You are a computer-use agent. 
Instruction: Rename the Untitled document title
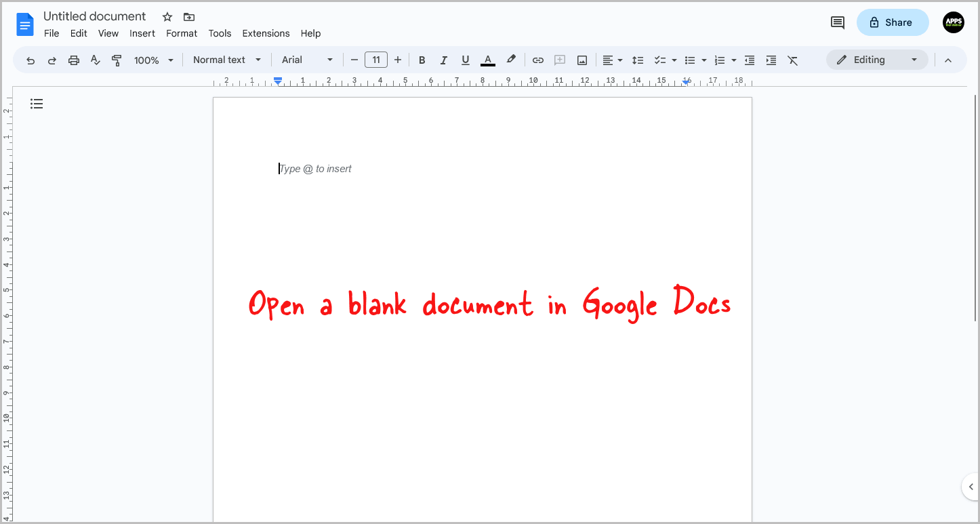(x=95, y=16)
